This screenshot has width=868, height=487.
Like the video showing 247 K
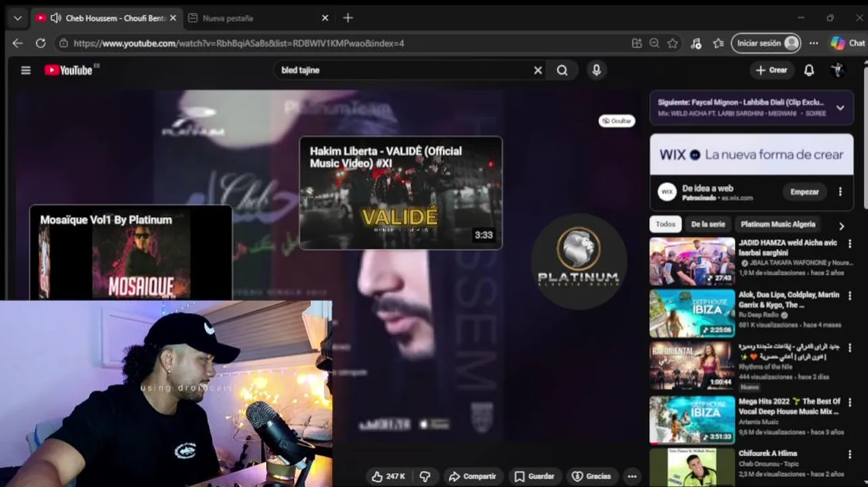(x=388, y=476)
